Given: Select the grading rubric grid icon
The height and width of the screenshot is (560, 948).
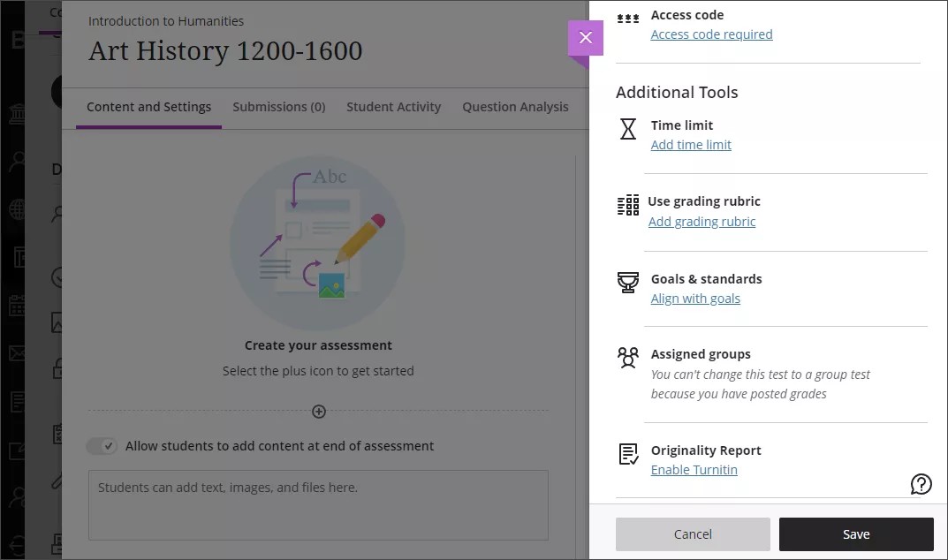Looking at the screenshot, I should tap(627, 206).
